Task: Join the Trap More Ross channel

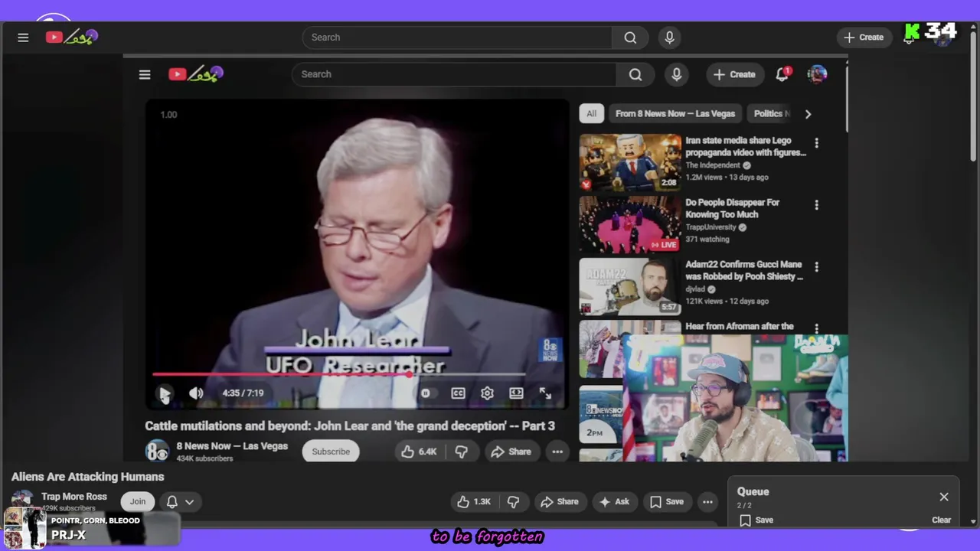Action: tap(137, 502)
